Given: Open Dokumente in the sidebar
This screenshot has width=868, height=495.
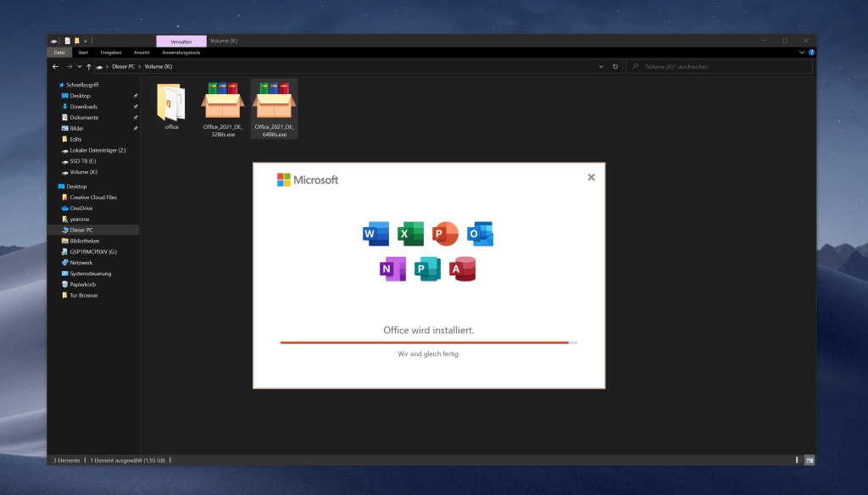Looking at the screenshot, I should (84, 117).
